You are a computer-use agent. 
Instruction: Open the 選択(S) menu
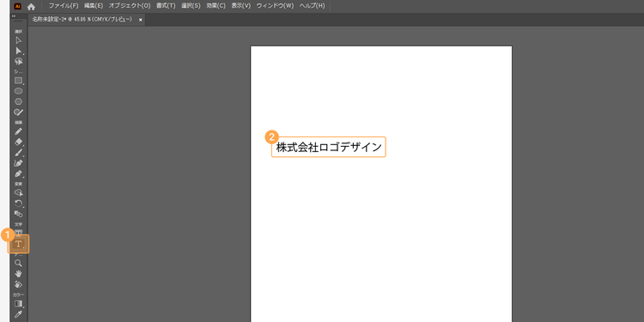tap(191, 6)
